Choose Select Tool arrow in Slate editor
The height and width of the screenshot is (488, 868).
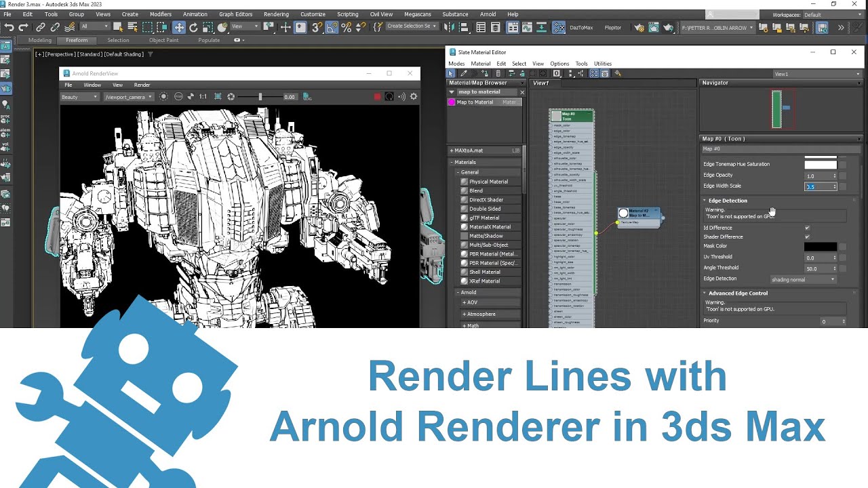pyautogui.click(x=451, y=73)
